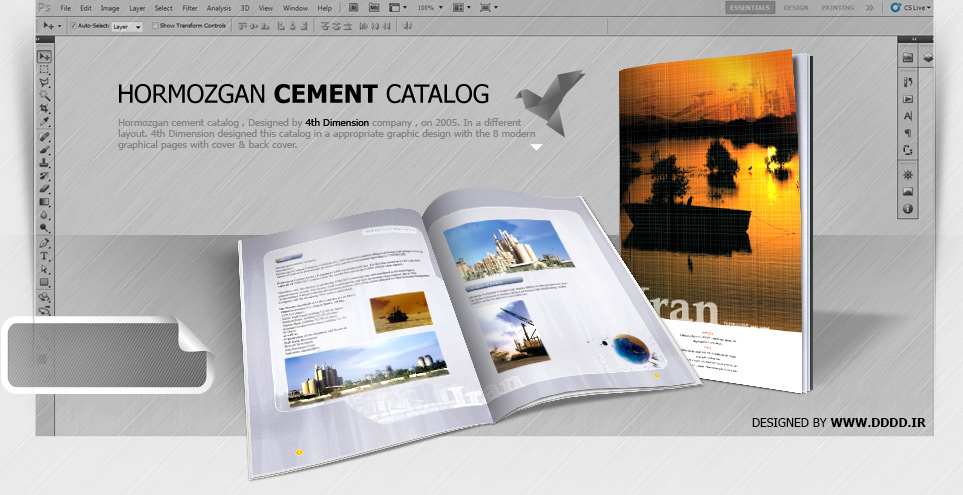
Task: Select the Move tool in the toolbox
Action: point(44,57)
